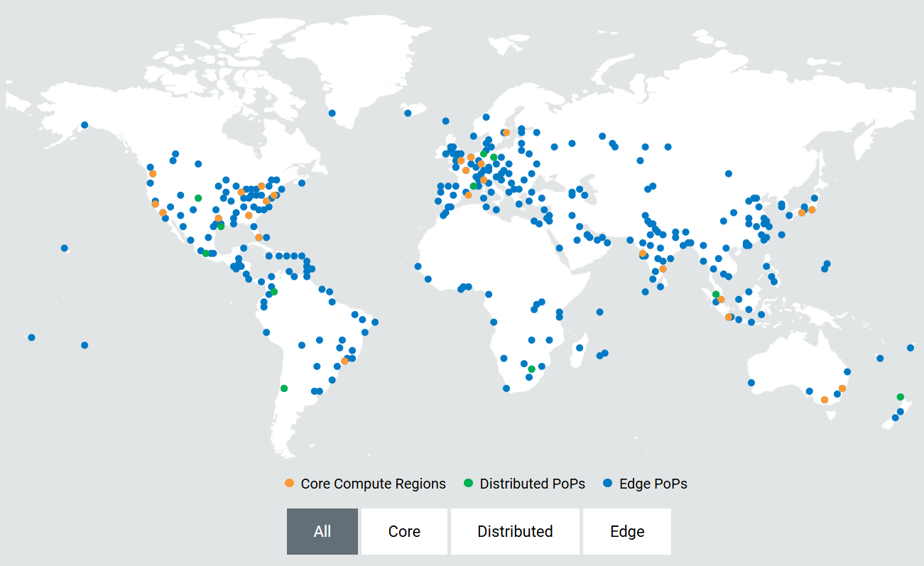924x566 pixels.
Task: Filter map by Edge tab
Action: pos(626,531)
